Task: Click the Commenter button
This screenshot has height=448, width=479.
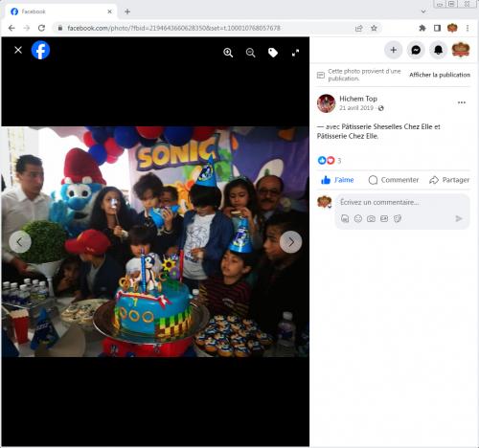Action: [394, 180]
